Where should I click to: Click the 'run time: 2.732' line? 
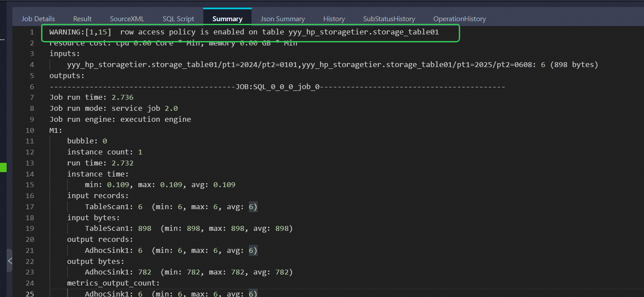click(100, 163)
